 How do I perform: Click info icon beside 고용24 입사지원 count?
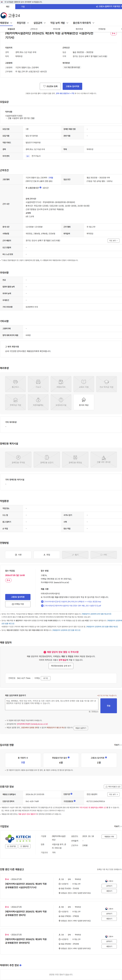click(x=106, y=757)
